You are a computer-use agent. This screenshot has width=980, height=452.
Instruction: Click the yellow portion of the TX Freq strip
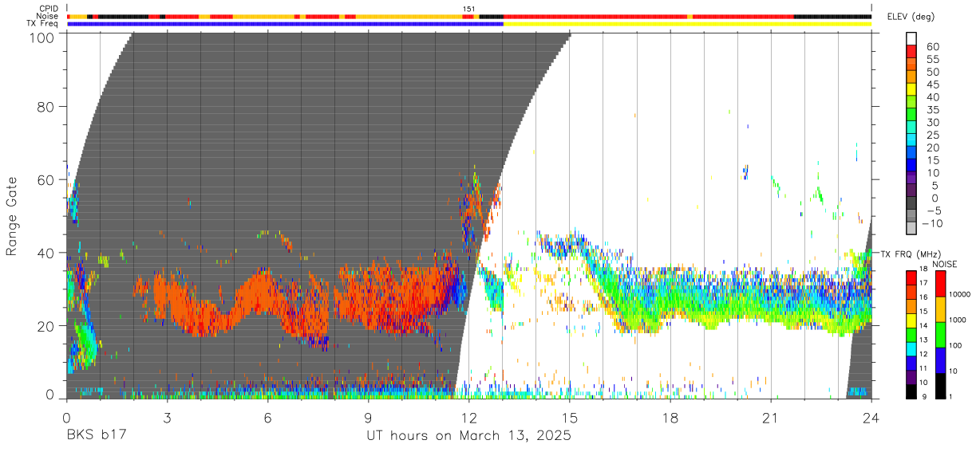pyautogui.click(x=687, y=24)
